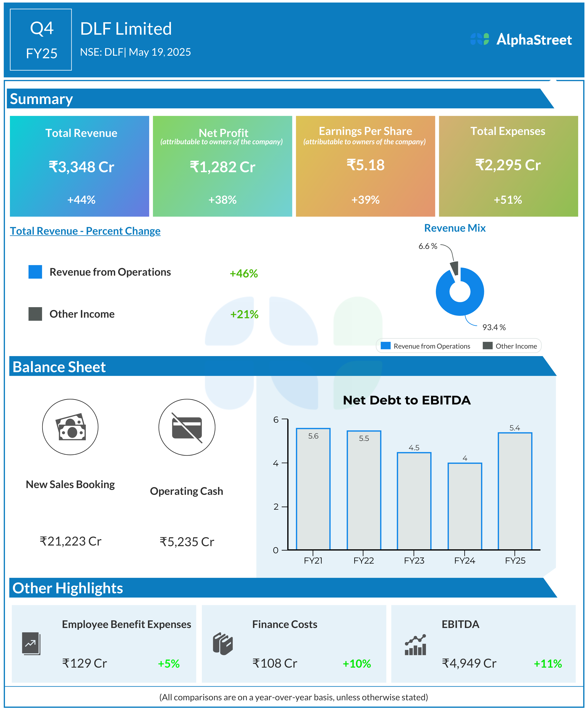The width and height of the screenshot is (588, 712).
Task: Click the Q4 FY25 badge box
Action: tap(41, 40)
